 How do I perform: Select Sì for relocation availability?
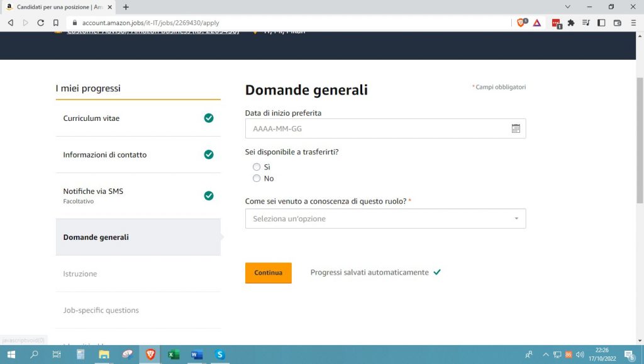[x=257, y=166]
